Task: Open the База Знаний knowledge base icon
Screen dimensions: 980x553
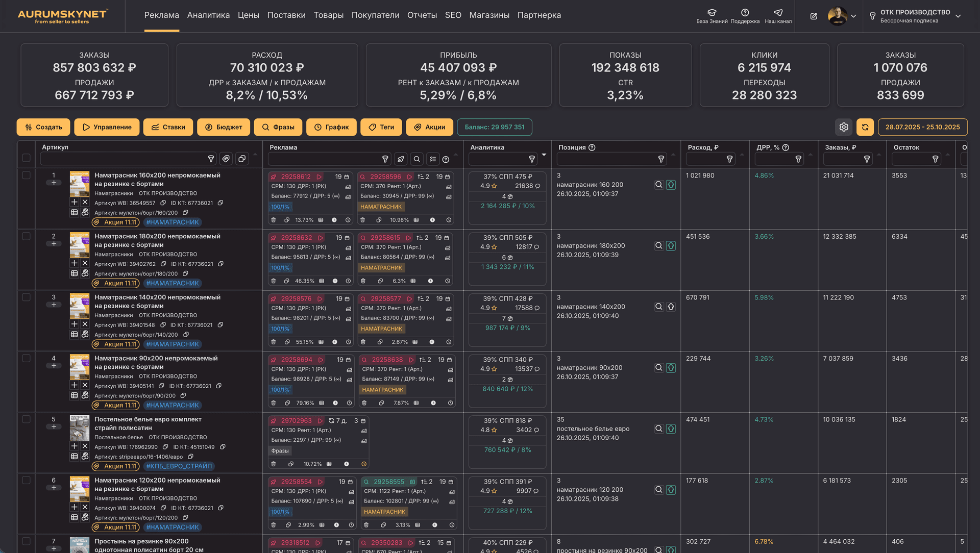Action: click(712, 12)
